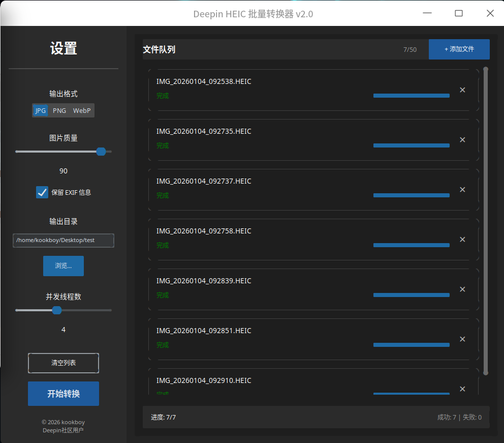Remove IMG_20260104_092737.HEIC from queue
504x443 pixels.
462,190
